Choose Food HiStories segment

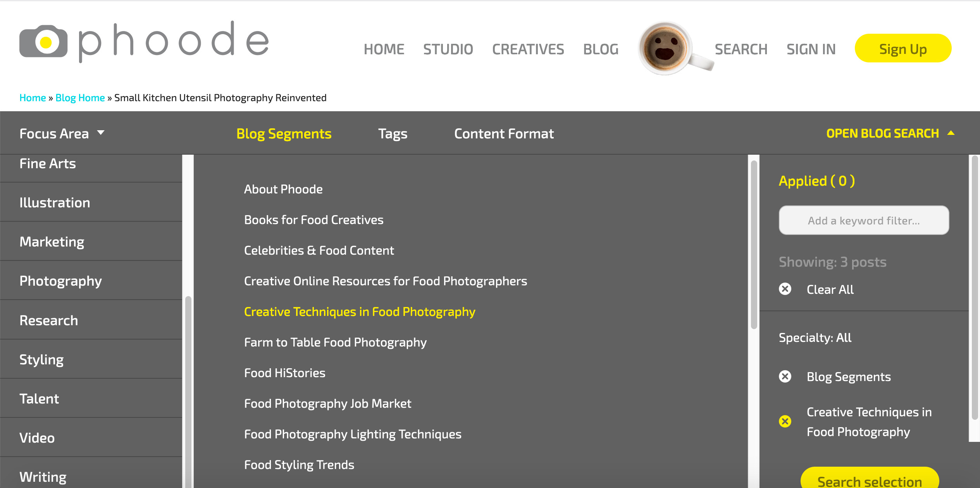pos(285,373)
